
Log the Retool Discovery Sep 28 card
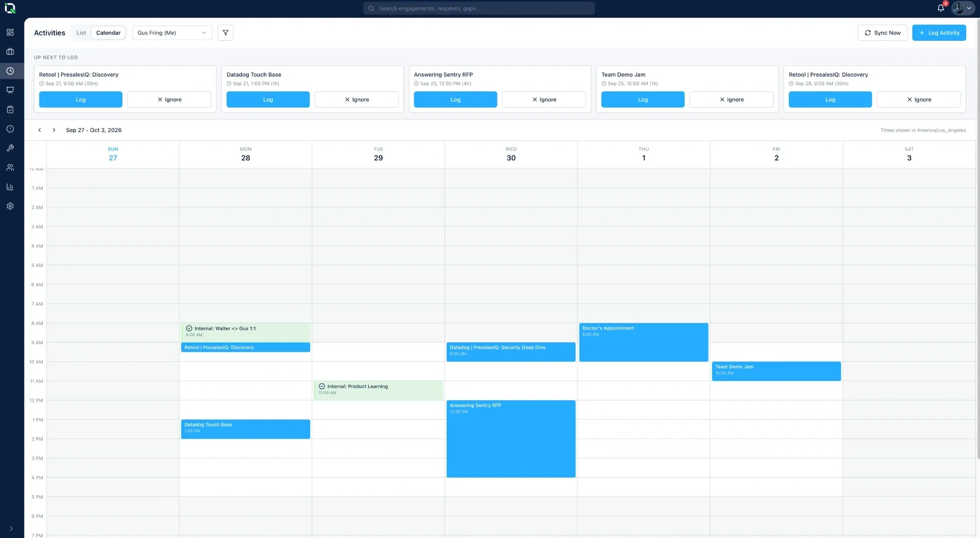click(830, 99)
